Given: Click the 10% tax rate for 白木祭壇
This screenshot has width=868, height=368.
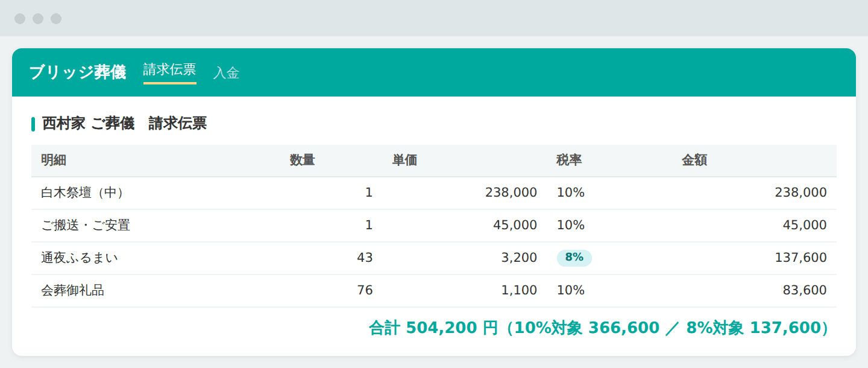Looking at the screenshot, I should coord(571,193).
